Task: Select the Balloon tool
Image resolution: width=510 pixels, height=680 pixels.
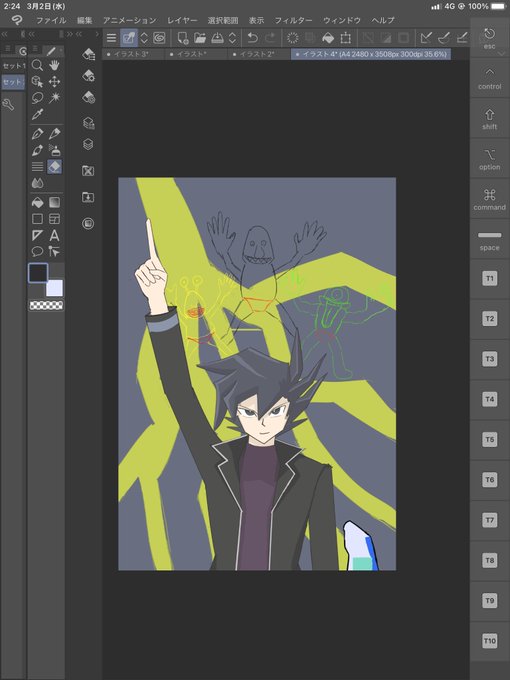Action: pos(37,251)
